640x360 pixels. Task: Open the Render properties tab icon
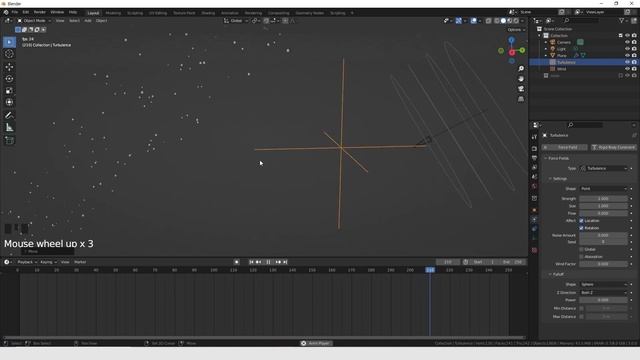click(534, 149)
